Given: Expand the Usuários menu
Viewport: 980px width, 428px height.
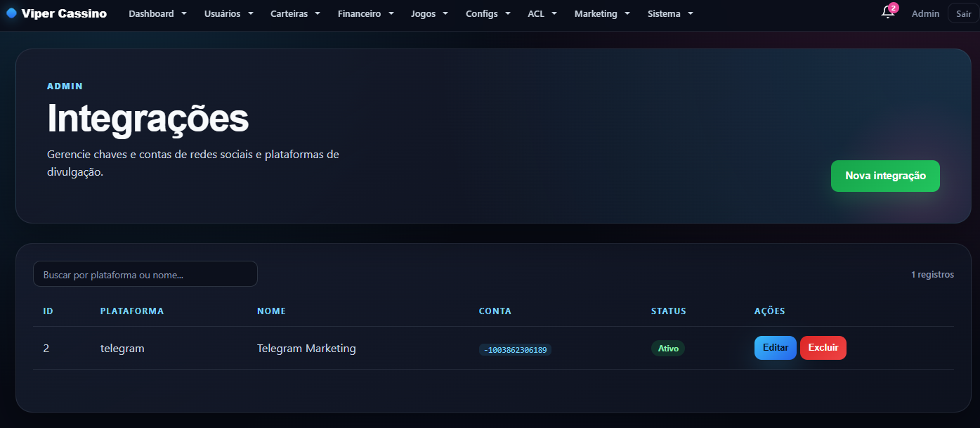Looking at the screenshot, I should tap(229, 13).
